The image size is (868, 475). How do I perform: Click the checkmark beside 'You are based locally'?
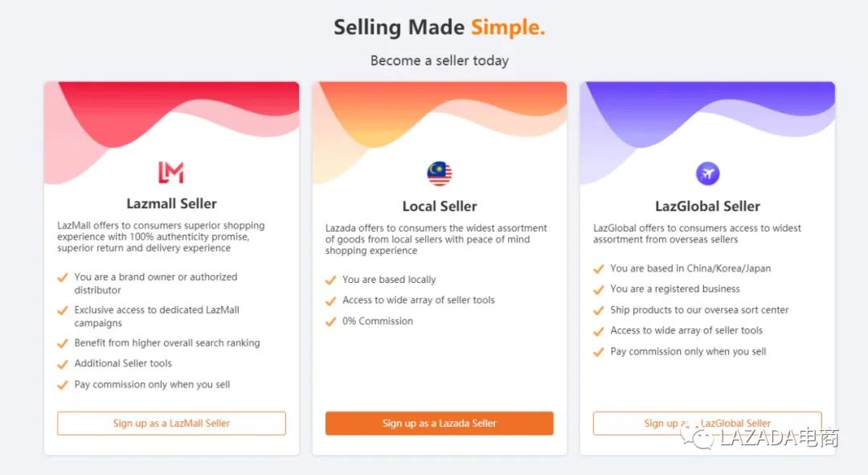[x=330, y=280]
